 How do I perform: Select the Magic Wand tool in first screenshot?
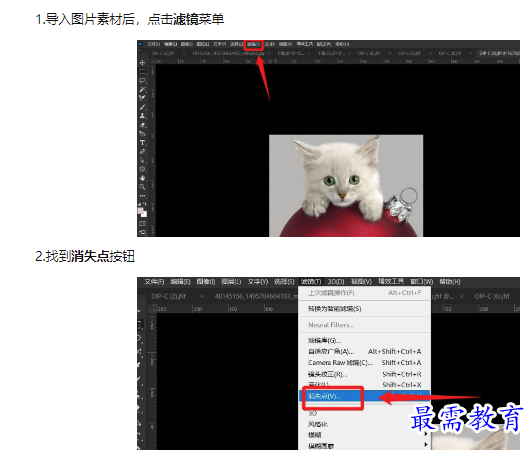pyautogui.click(x=142, y=89)
